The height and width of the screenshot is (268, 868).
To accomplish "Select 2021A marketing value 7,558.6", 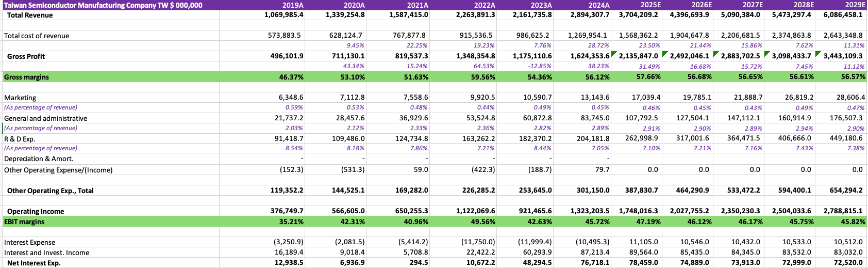I will click(x=415, y=98).
